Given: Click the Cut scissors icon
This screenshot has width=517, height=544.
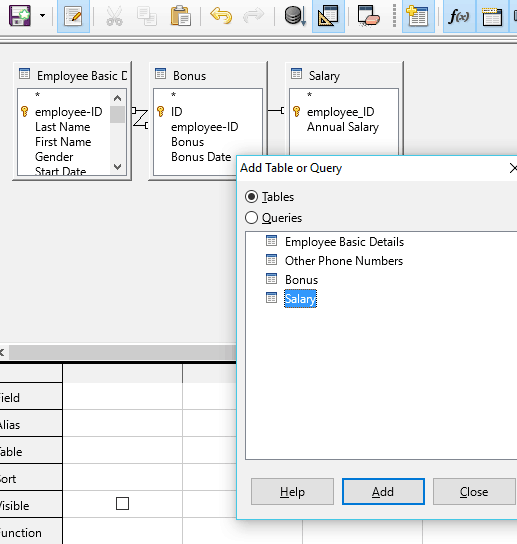Looking at the screenshot, I should (x=114, y=16).
